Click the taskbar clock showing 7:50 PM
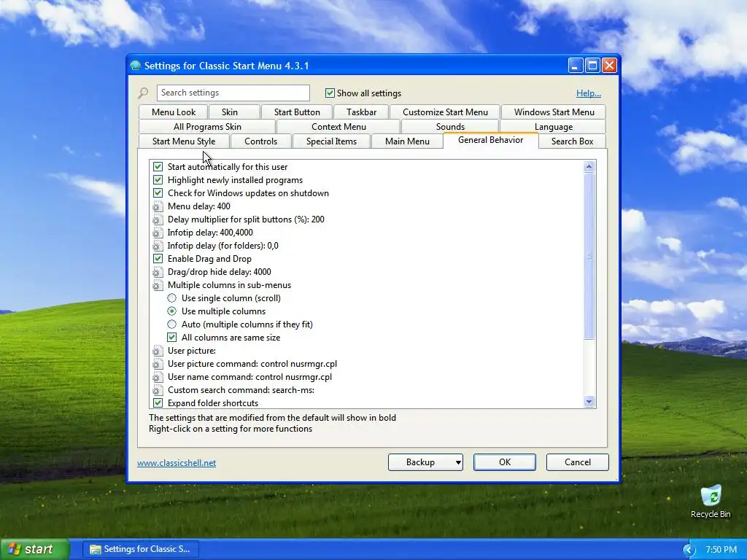 (721, 550)
